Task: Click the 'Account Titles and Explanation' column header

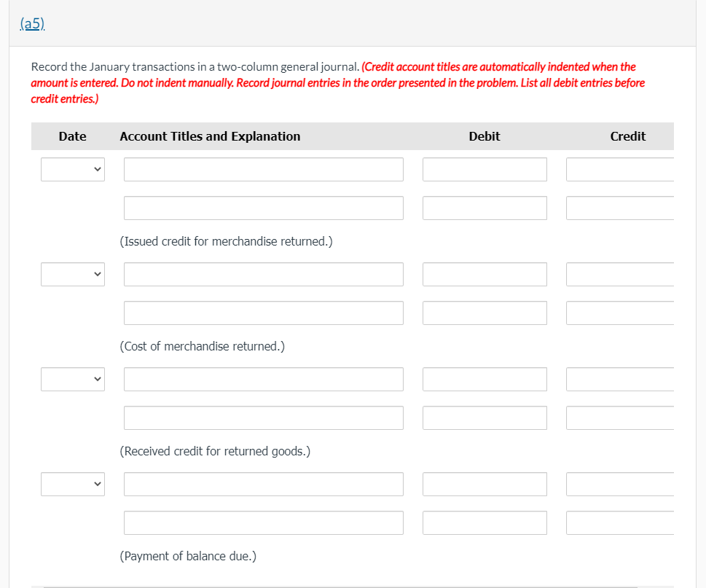Action: pyautogui.click(x=210, y=136)
